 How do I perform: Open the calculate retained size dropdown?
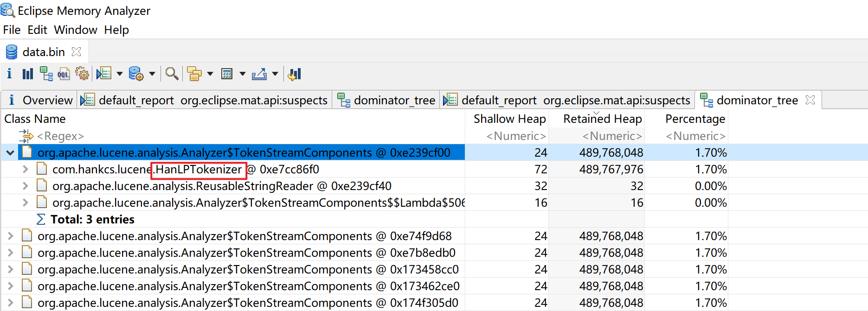[x=242, y=74]
